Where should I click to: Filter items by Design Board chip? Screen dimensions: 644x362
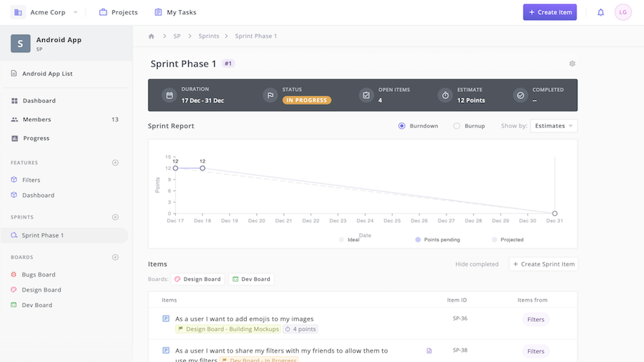(198, 279)
